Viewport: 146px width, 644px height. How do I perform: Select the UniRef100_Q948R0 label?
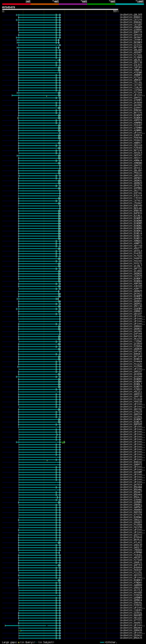coord(131,299)
